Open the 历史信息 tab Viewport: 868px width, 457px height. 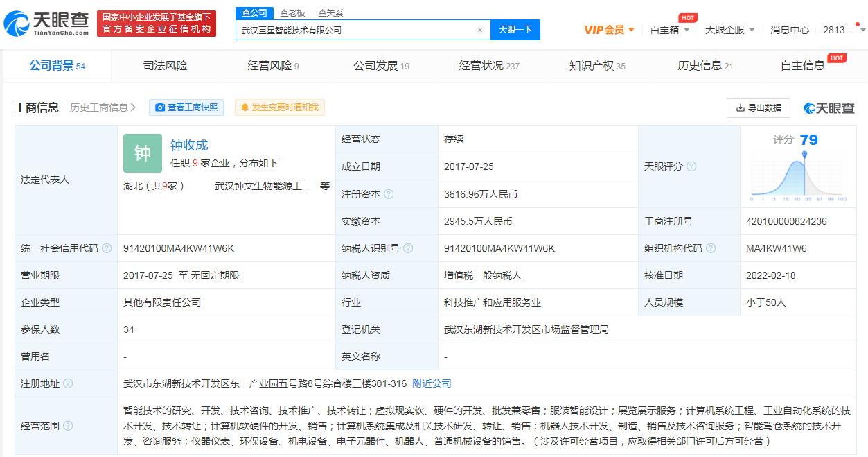coord(705,66)
